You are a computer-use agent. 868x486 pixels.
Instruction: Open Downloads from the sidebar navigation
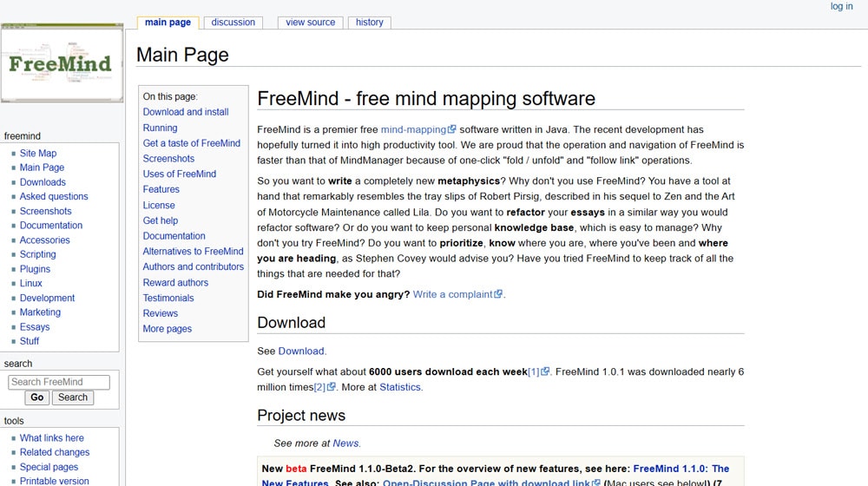[x=43, y=182]
